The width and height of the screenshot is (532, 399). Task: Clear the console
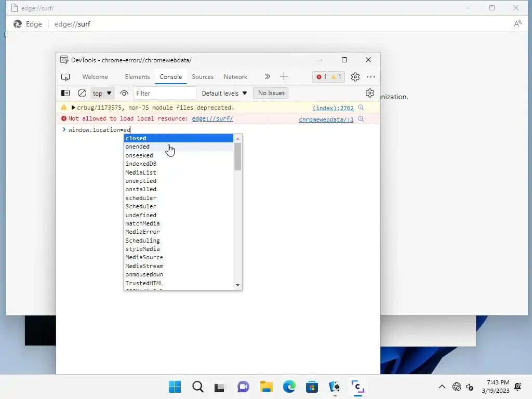[x=82, y=93]
